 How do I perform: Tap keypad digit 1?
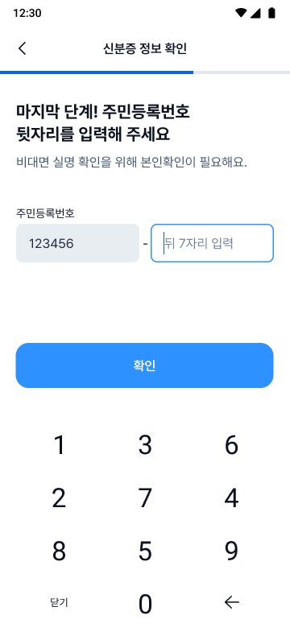[x=59, y=445]
